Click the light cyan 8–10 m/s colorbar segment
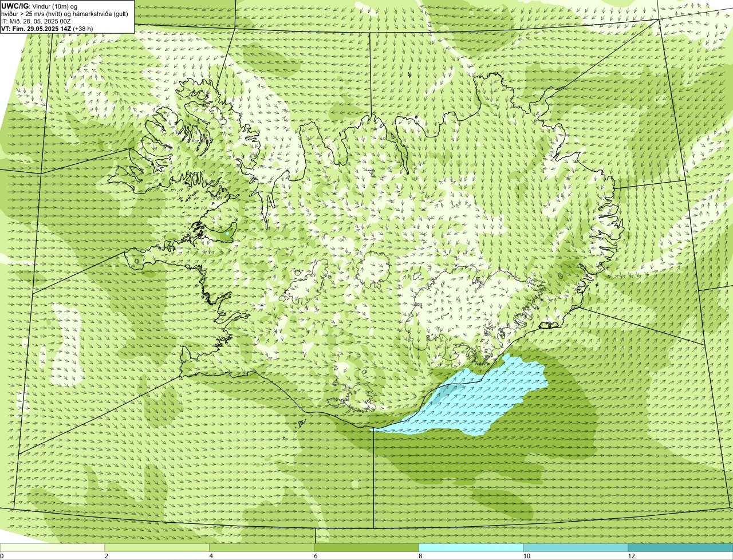This screenshot has height=560, width=733. [x=471, y=547]
